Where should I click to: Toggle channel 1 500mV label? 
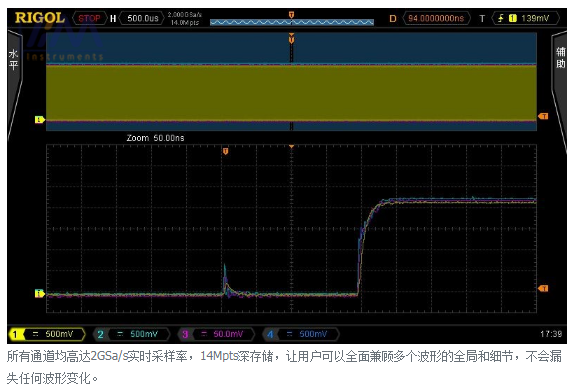point(47,334)
